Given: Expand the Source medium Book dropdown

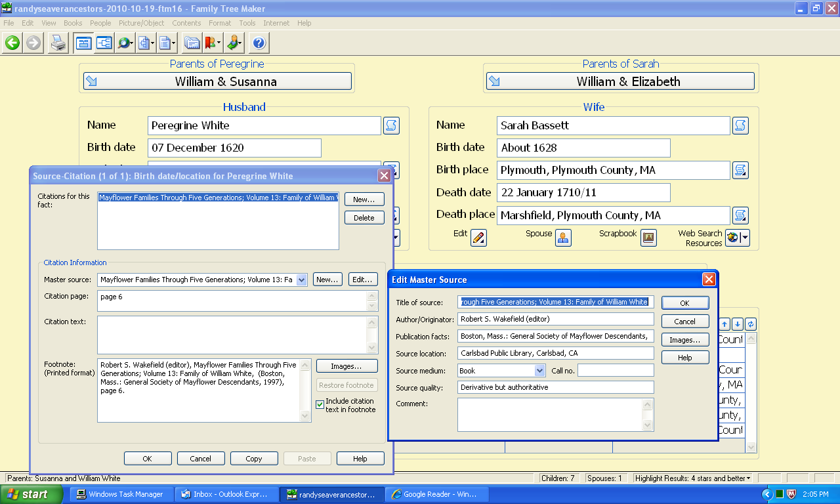Looking at the screenshot, I should pos(539,371).
